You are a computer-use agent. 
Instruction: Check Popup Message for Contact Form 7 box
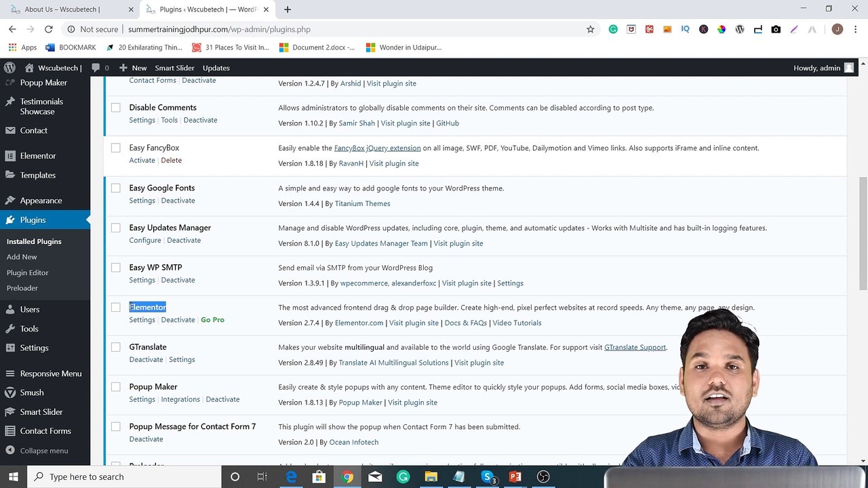click(116, 427)
